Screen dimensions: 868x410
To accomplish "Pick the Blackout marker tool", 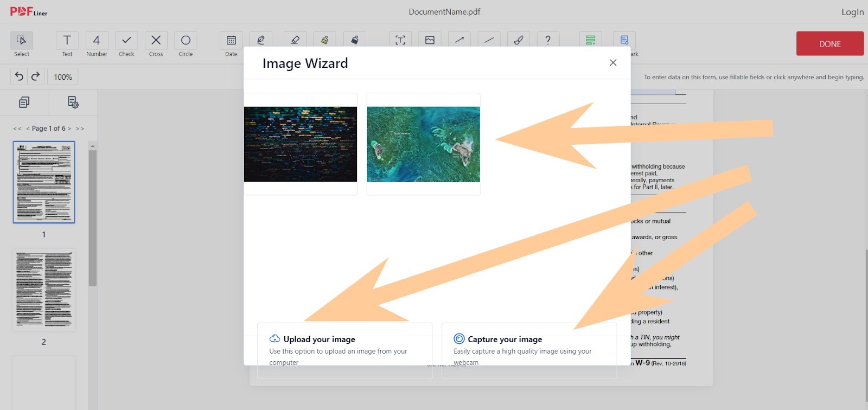I will pyautogui.click(x=354, y=40).
